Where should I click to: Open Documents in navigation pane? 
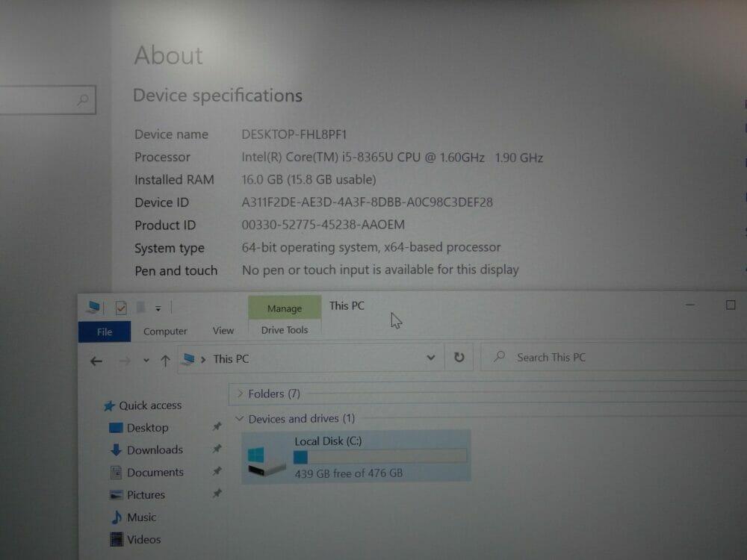click(x=155, y=472)
